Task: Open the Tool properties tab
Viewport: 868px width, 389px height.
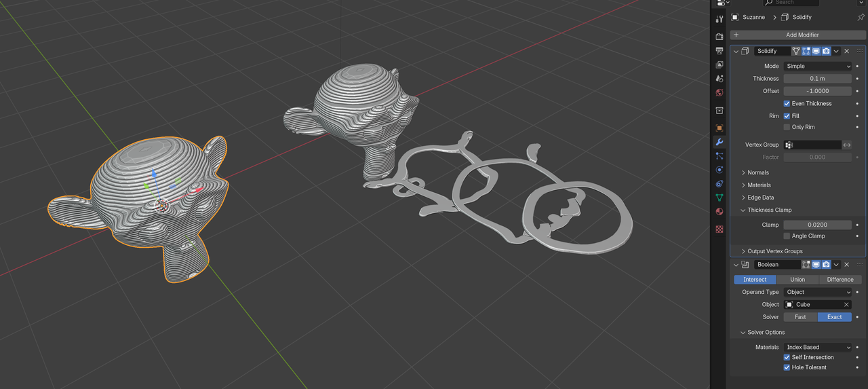Action: point(719,19)
